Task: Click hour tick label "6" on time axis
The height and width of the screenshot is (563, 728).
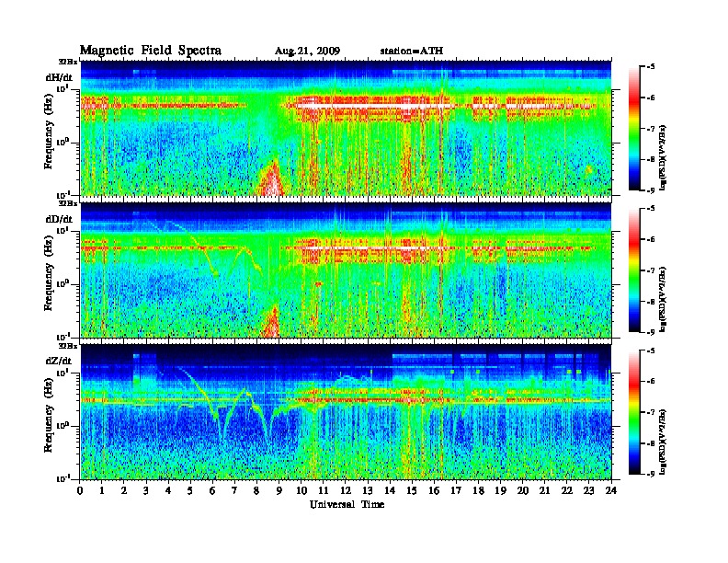Action: 212,490
